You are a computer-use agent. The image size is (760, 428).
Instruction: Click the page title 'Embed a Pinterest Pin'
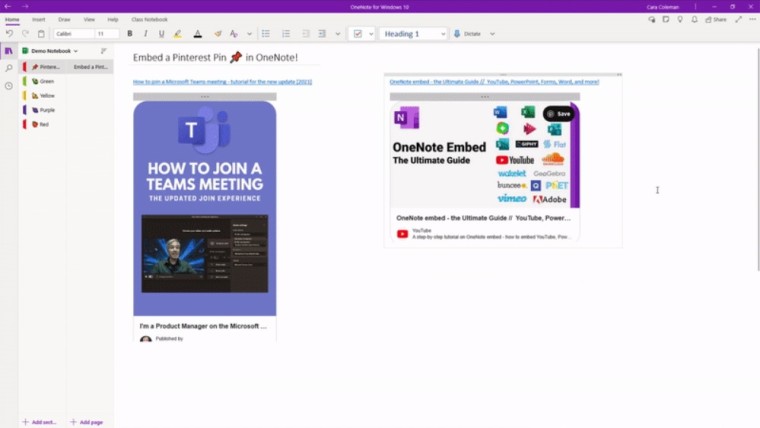[x=215, y=57]
